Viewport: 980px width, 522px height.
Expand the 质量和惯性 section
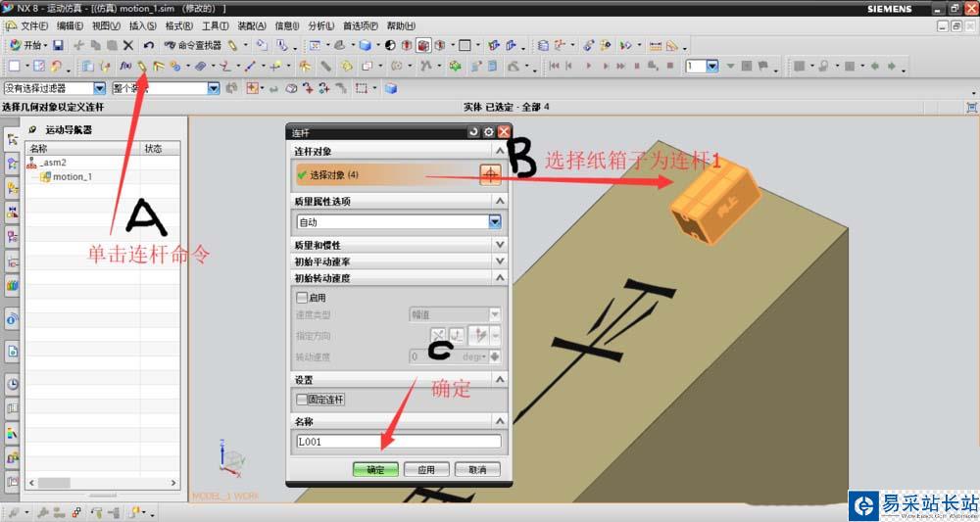pyautogui.click(x=500, y=245)
